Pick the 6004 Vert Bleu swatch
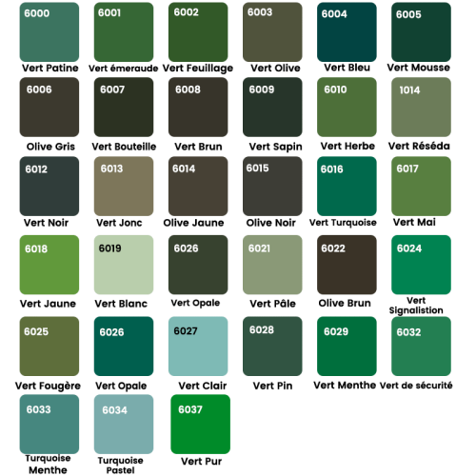This screenshot has height=476, width=476. (x=347, y=32)
